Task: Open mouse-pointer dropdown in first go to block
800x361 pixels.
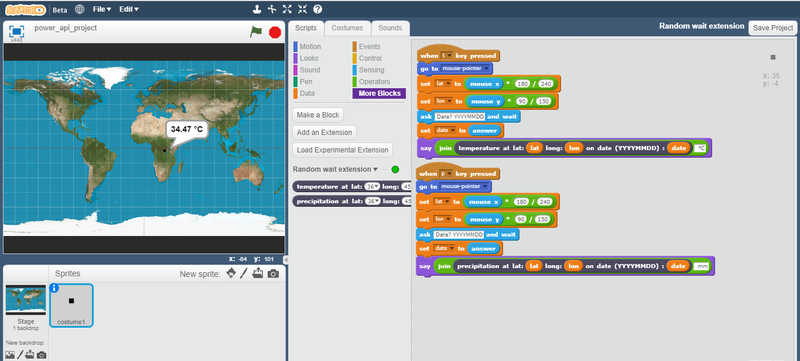Action: point(466,68)
